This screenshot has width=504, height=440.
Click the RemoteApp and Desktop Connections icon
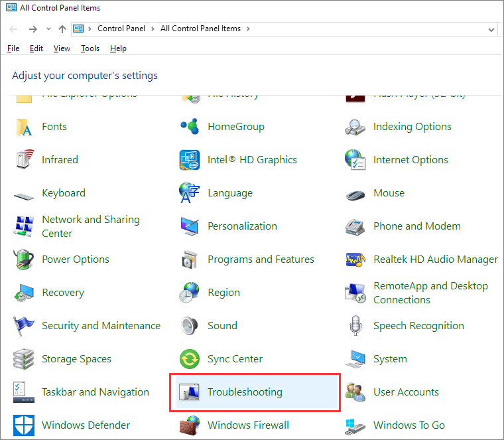click(x=355, y=293)
